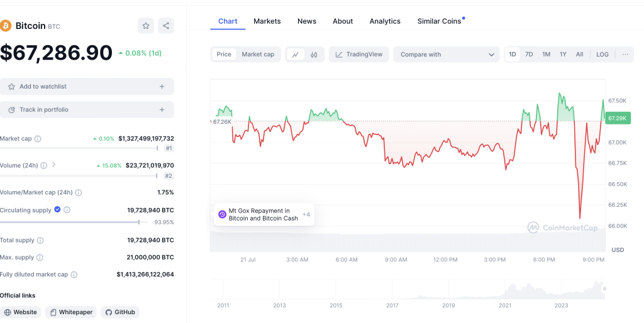The image size is (644, 323).
Task: Enable LOG scale on the chart
Action: click(602, 55)
